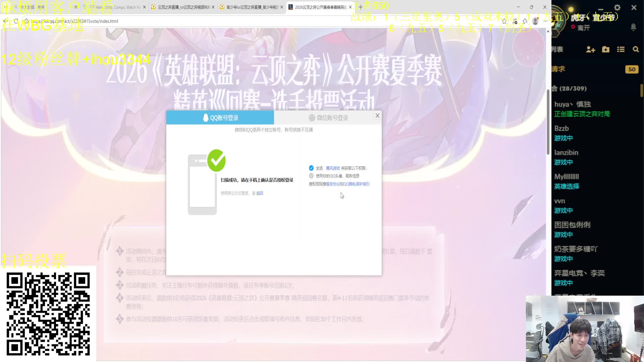Bookmark this page with star icon

[x=504, y=21]
